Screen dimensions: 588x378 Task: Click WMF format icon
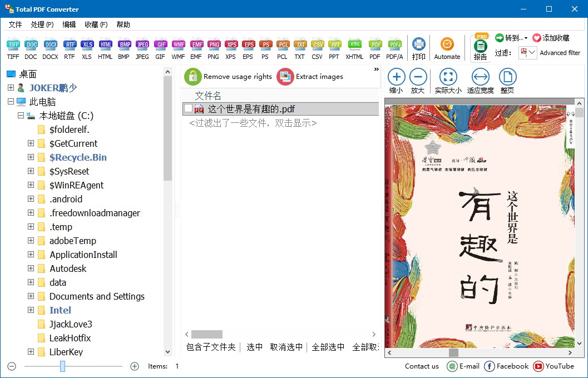tap(178, 49)
